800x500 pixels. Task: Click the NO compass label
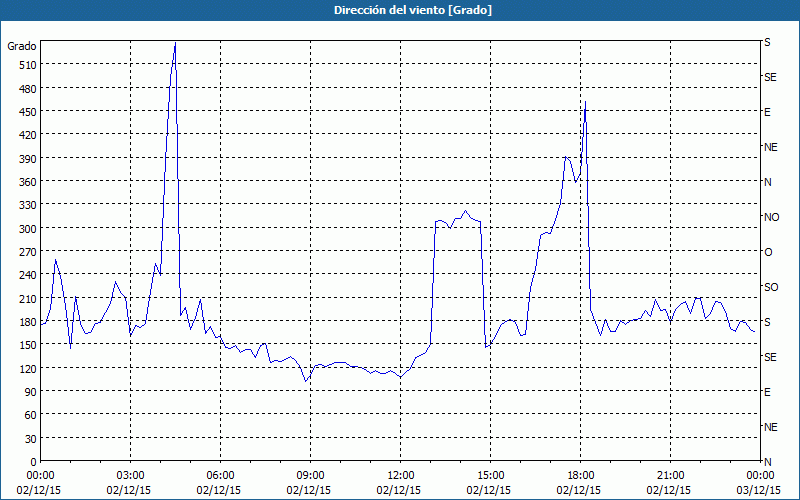click(x=771, y=217)
